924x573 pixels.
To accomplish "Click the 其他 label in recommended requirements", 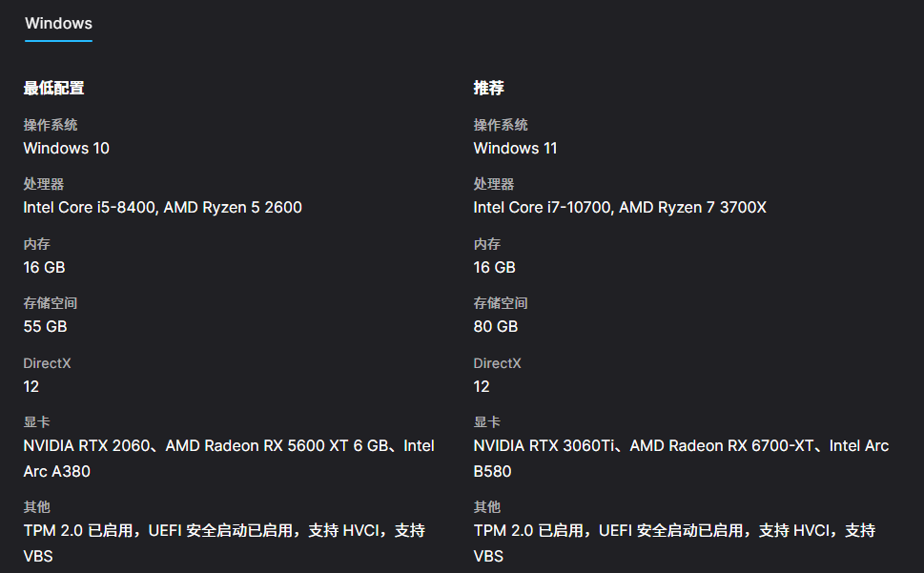I will coord(486,507).
